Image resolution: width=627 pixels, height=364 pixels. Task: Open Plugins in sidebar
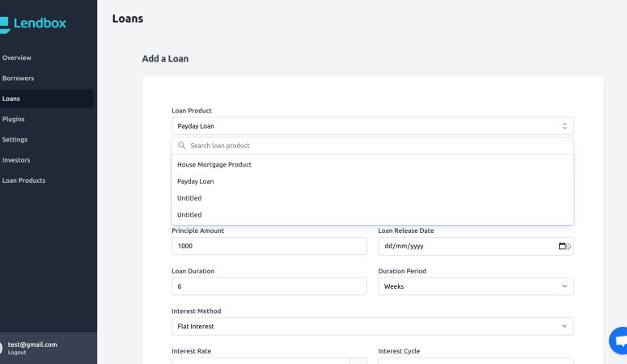point(13,119)
